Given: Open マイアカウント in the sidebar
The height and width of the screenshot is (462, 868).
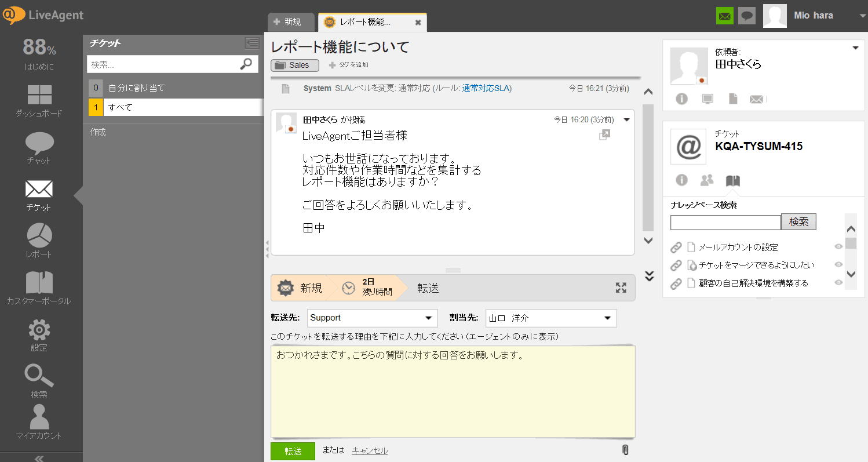Looking at the screenshot, I should (39, 422).
